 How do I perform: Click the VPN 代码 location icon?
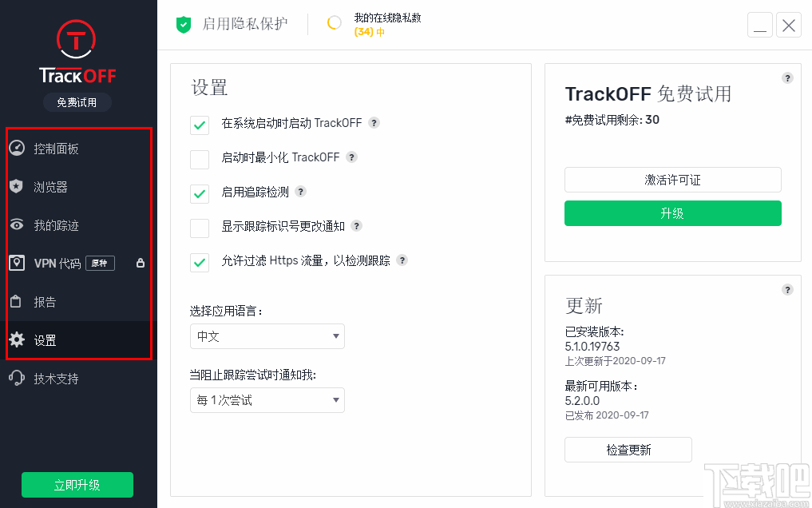(x=18, y=263)
